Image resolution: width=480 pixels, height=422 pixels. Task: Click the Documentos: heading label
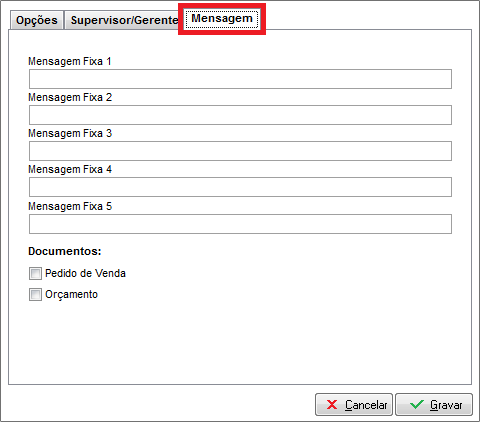point(65,251)
